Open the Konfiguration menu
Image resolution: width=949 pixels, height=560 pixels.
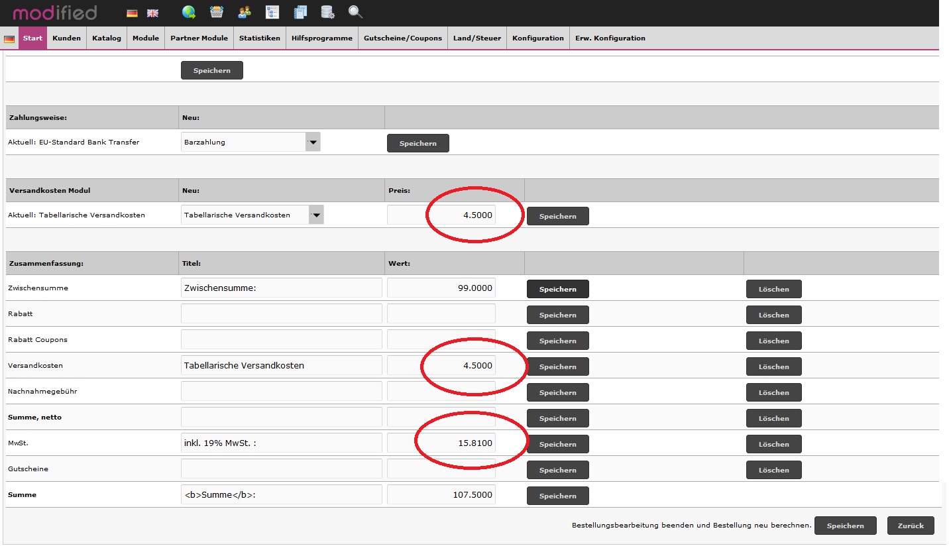tap(537, 38)
